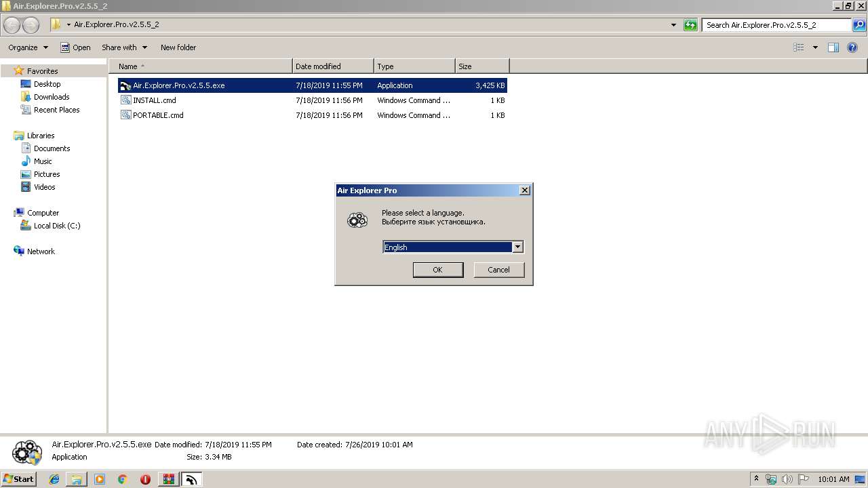The width and height of the screenshot is (868, 488).
Task: Open Network node
Action: pos(41,251)
